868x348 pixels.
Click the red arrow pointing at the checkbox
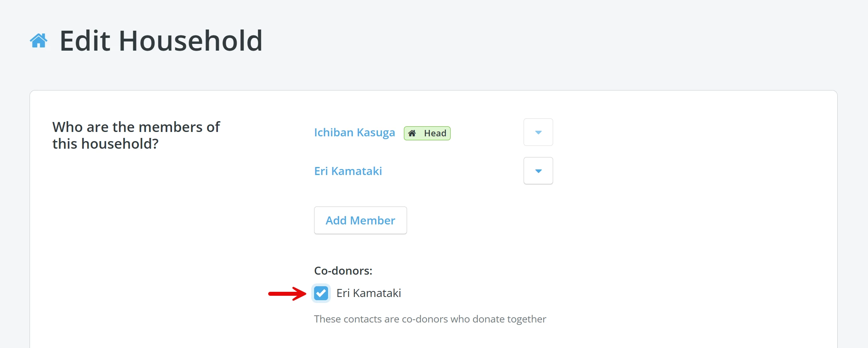pos(287,293)
